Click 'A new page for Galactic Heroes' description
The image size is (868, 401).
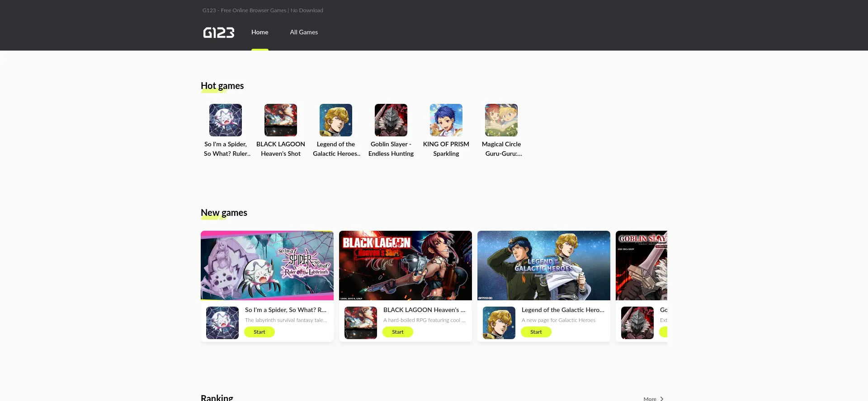pos(558,320)
